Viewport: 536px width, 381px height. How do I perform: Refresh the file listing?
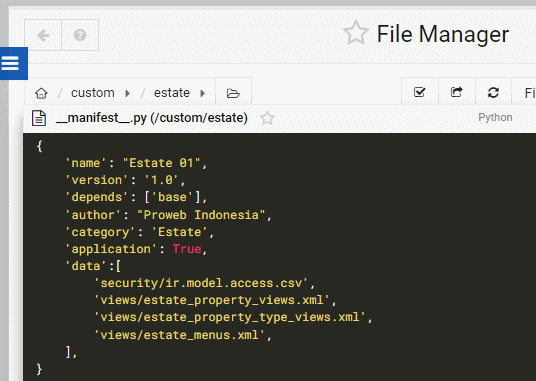coord(493,92)
